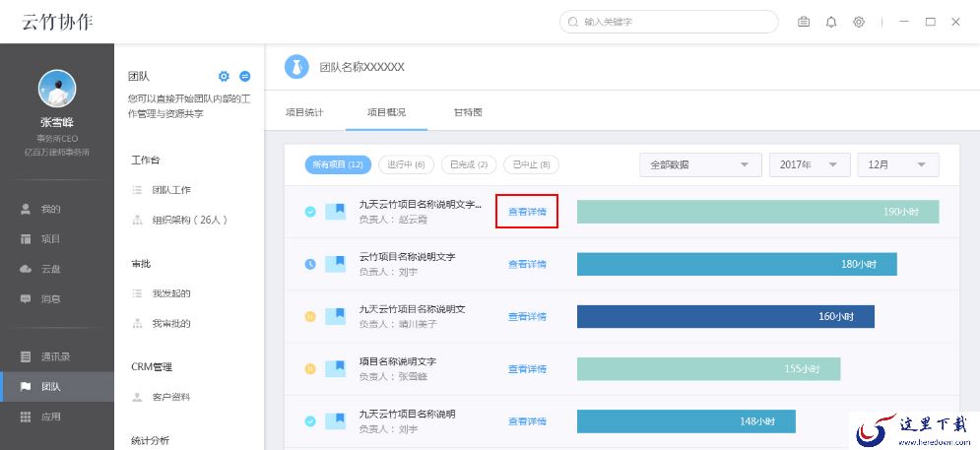Open notifications bell icon

pyautogui.click(x=830, y=22)
